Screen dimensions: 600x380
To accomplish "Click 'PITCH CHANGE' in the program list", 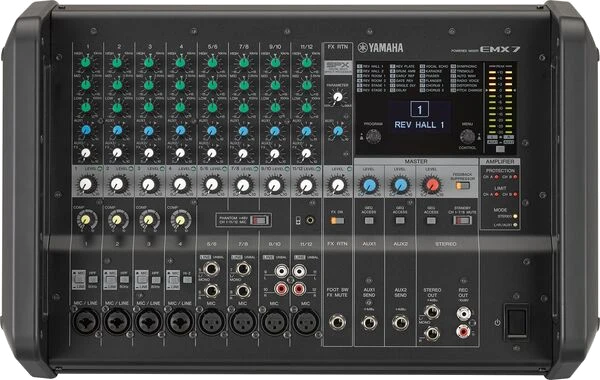I will (470, 90).
